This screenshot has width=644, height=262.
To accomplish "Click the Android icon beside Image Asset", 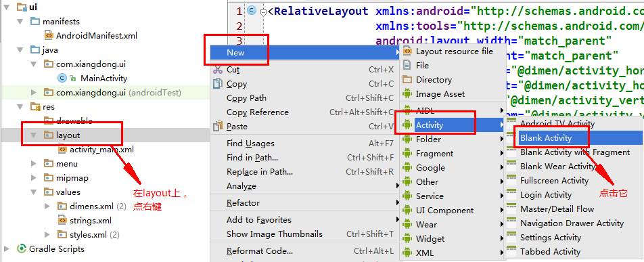I will point(407,94).
